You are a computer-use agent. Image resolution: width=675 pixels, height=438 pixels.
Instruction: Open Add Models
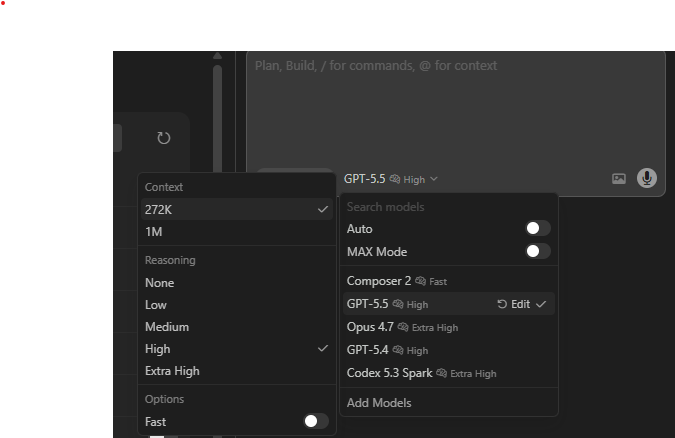point(449,403)
